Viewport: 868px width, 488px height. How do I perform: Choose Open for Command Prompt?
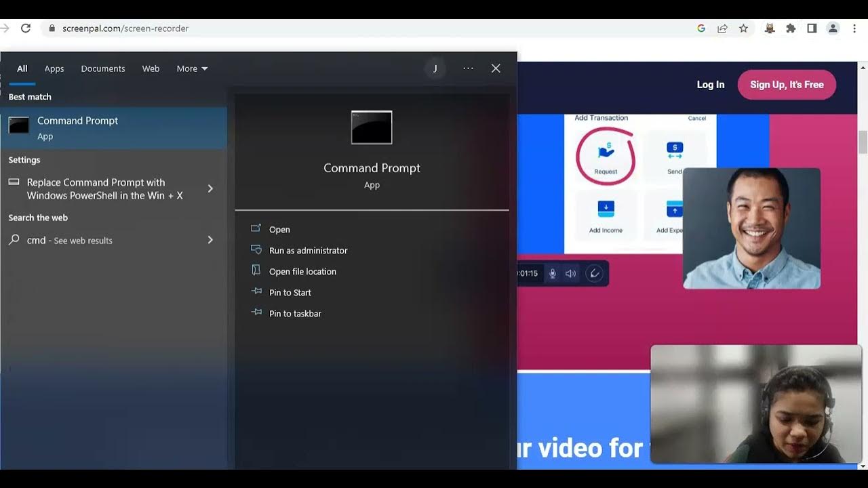(279, 230)
